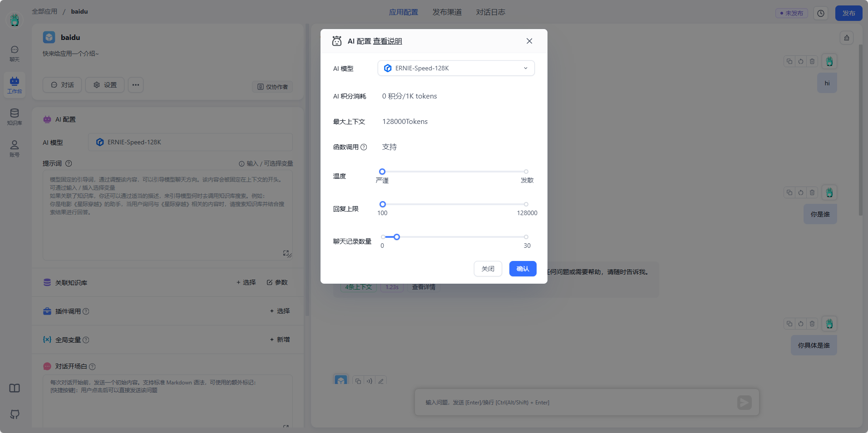
Task: Switch to 发布渠道 tab
Action: click(x=447, y=12)
